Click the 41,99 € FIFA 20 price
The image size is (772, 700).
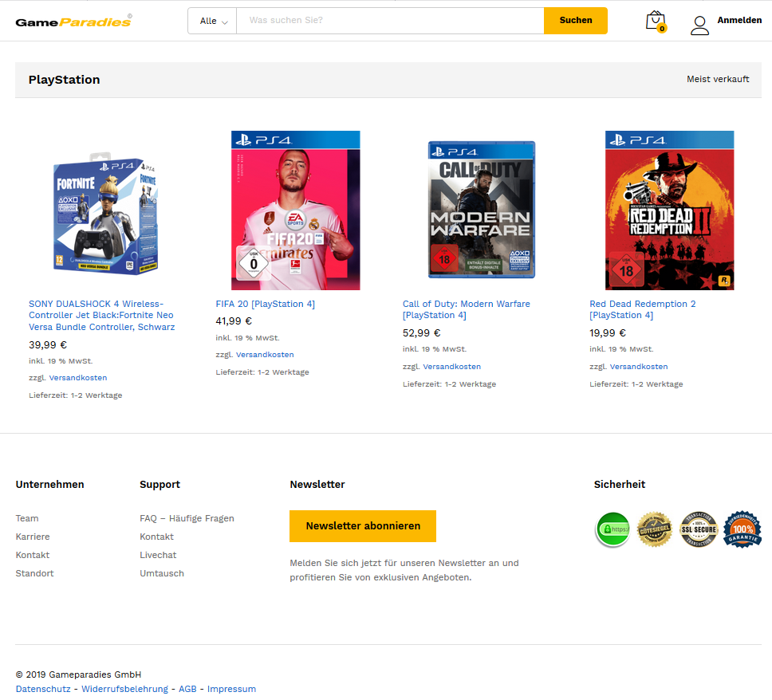tap(234, 321)
